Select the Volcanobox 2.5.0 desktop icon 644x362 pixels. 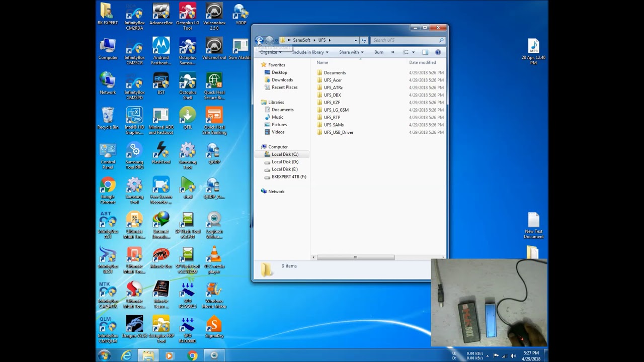(214, 16)
